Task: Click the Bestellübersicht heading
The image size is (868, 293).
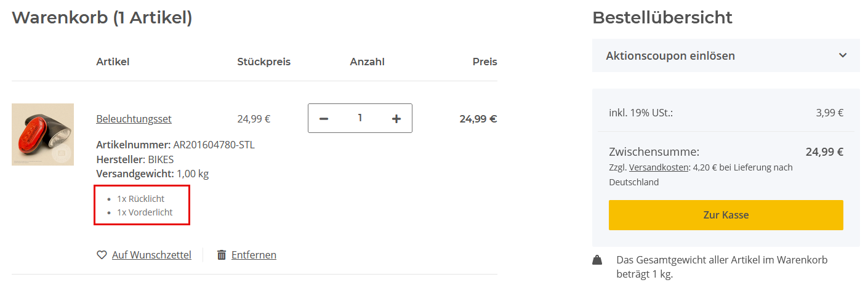Action: coord(662,17)
